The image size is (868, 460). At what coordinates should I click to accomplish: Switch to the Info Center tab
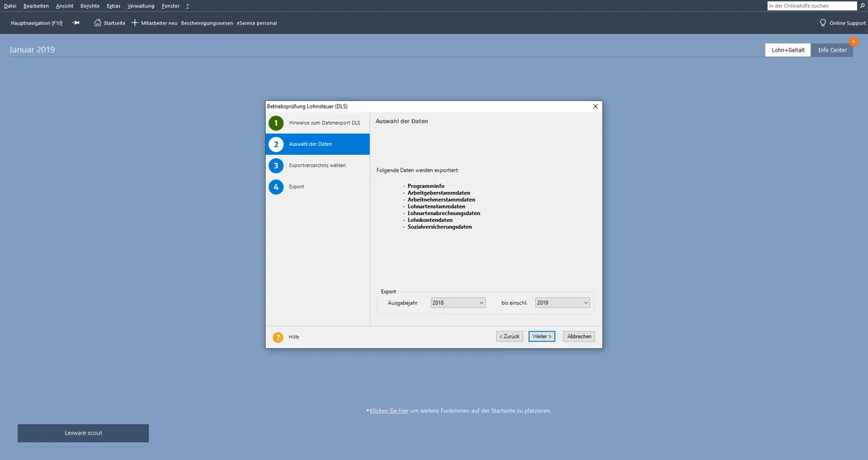pyautogui.click(x=832, y=50)
